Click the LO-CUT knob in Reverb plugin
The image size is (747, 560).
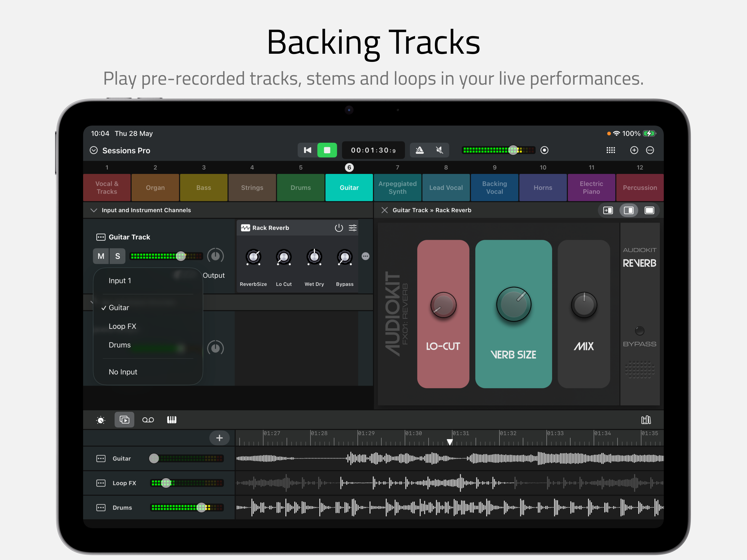click(443, 305)
